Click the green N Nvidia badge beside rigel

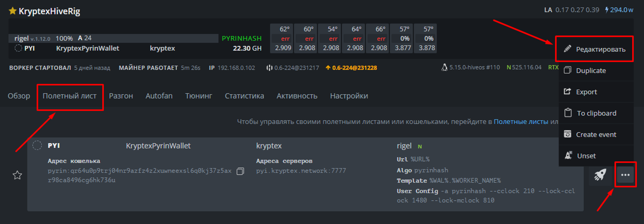(x=420, y=147)
